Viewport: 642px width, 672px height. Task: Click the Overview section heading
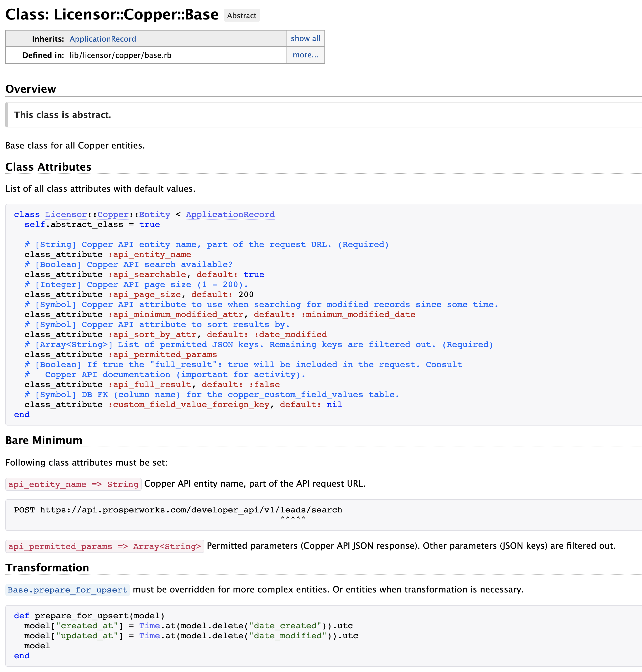pyautogui.click(x=31, y=89)
